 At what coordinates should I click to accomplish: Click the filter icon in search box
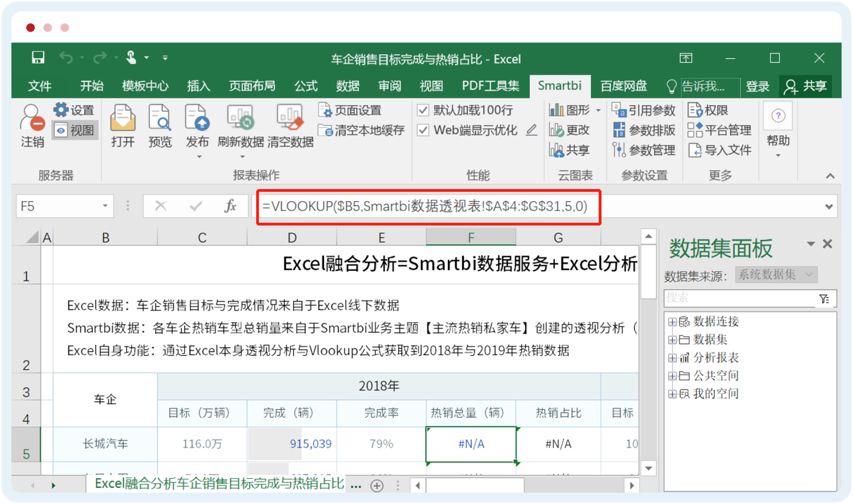point(824,298)
